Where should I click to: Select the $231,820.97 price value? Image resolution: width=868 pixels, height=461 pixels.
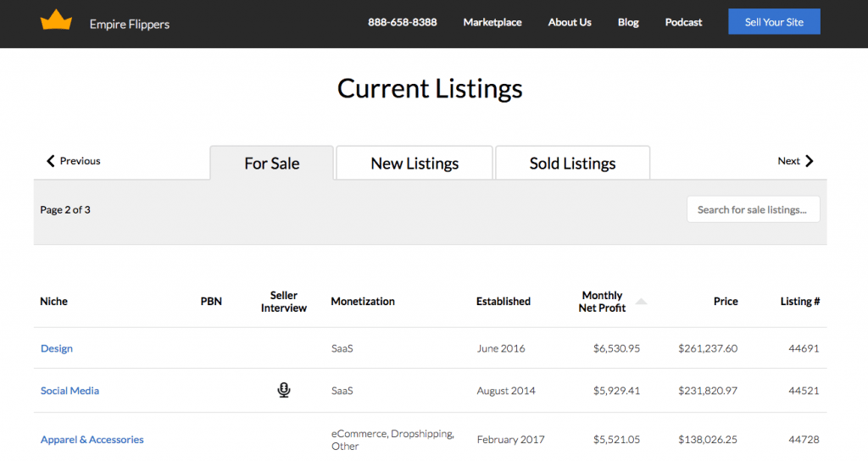708,391
